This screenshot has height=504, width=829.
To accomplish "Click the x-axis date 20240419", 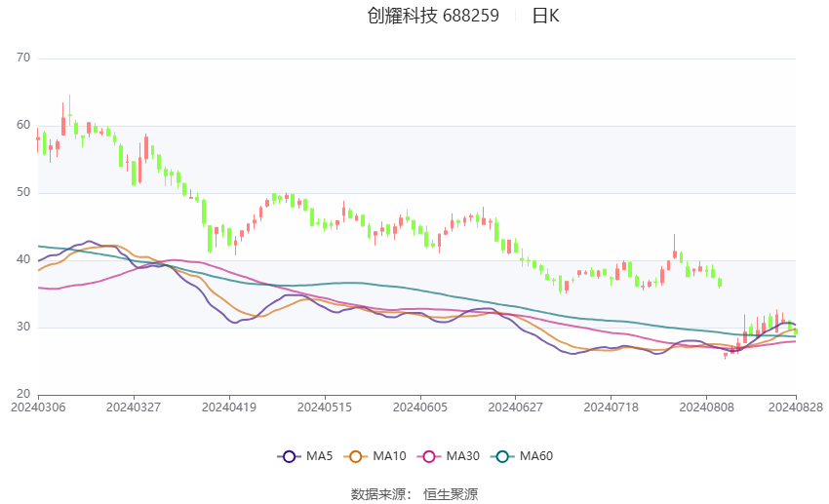I will [x=229, y=407].
